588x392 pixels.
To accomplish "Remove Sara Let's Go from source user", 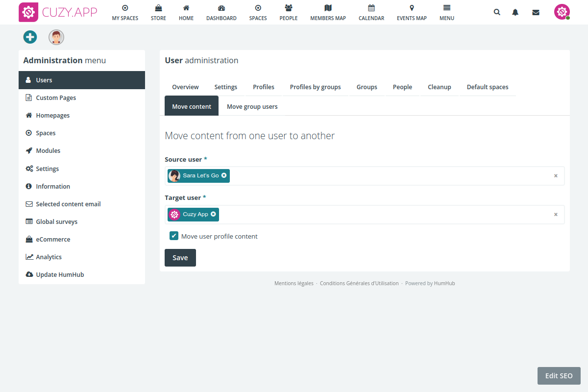I will pyautogui.click(x=224, y=175).
